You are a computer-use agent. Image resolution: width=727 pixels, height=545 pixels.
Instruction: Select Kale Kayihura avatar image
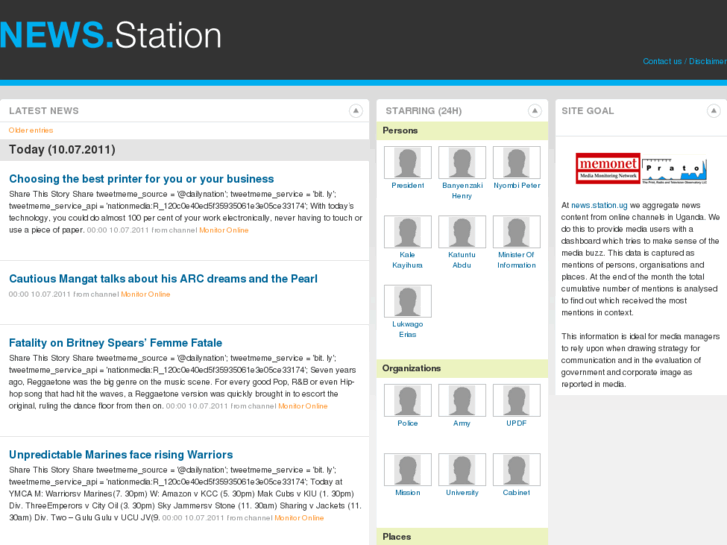pos(408,231)
